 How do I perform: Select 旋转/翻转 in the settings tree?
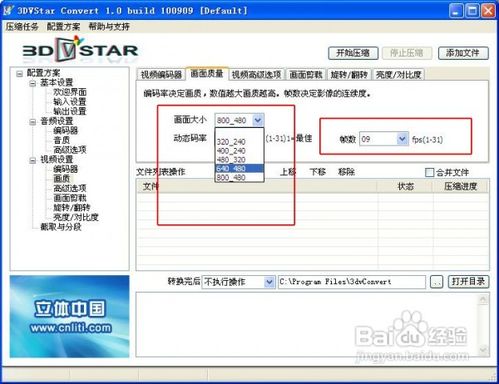coord(72,208)
